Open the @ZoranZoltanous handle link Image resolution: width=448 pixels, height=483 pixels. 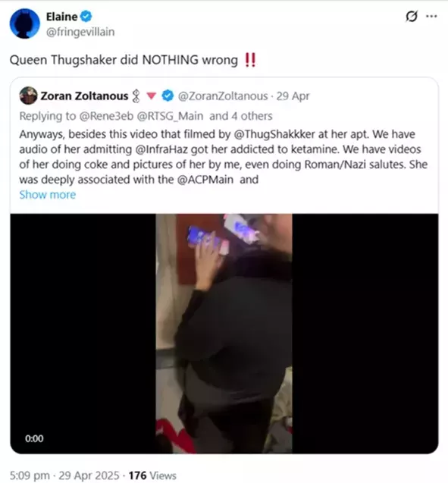click(x=223, y=96)
